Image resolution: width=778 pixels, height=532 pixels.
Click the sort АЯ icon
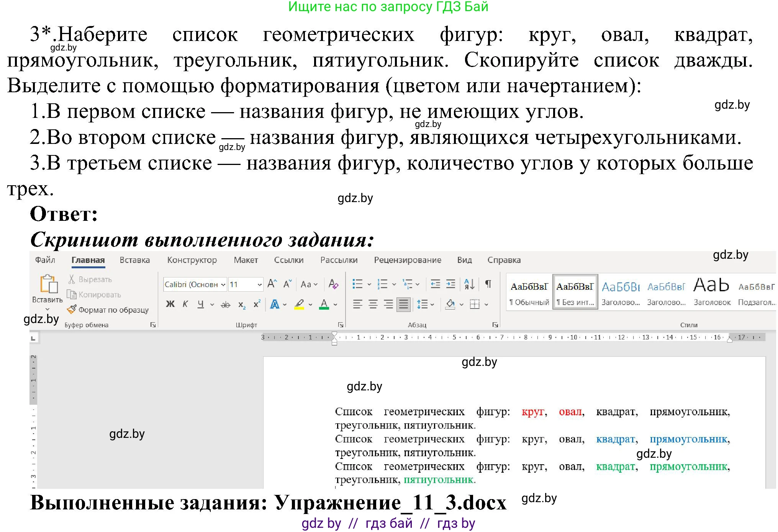coord(469,284)
